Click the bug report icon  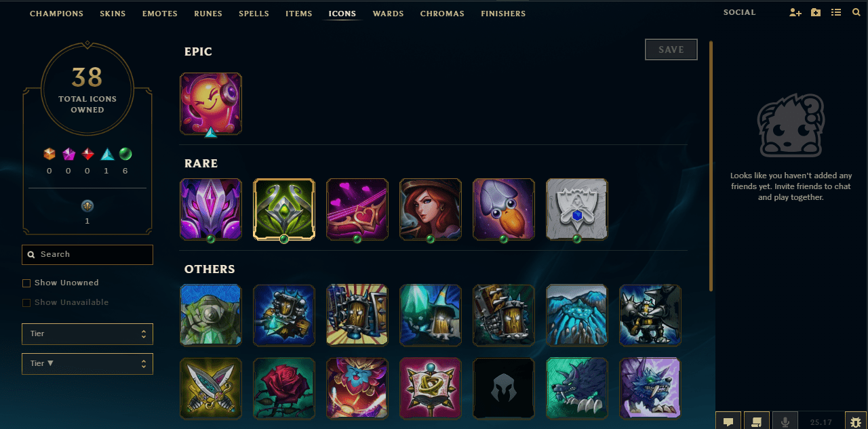854,421
